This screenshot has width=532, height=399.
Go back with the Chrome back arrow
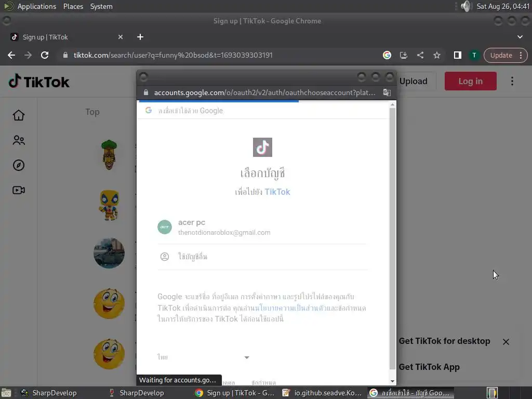(x=11, y=55)
